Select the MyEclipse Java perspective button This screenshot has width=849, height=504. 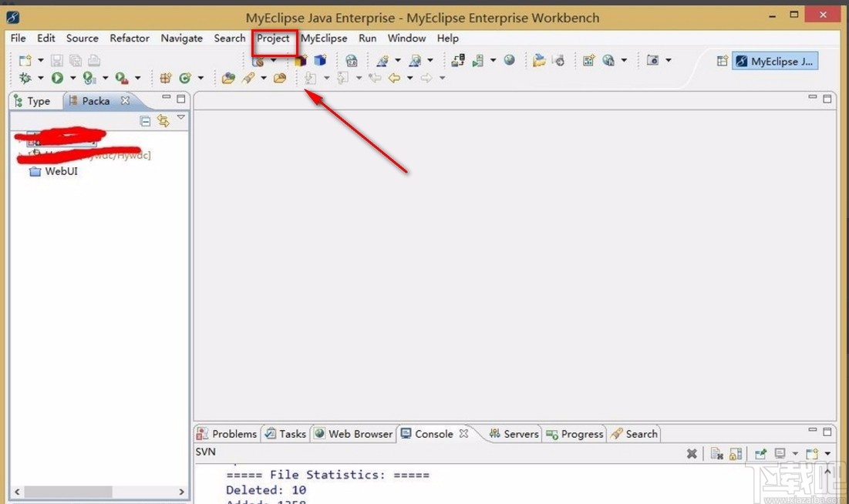pyautogui.click(x=775, y=61)
